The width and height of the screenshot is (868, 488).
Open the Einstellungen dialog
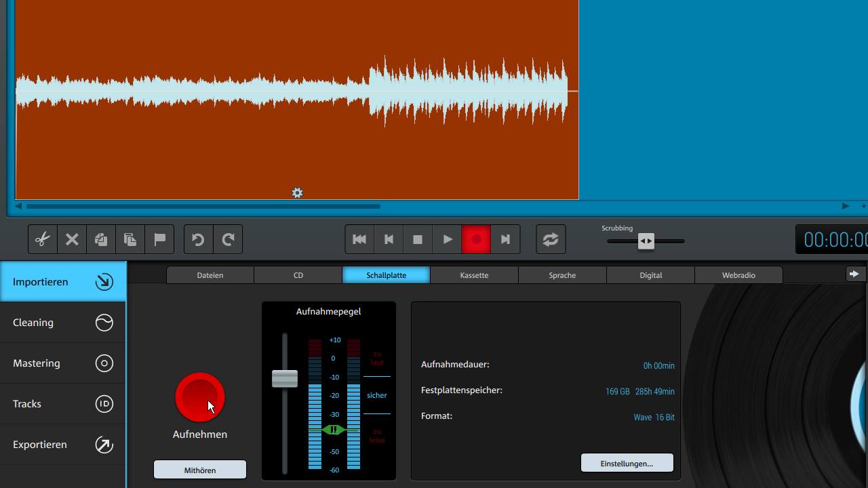coord(627,464)
